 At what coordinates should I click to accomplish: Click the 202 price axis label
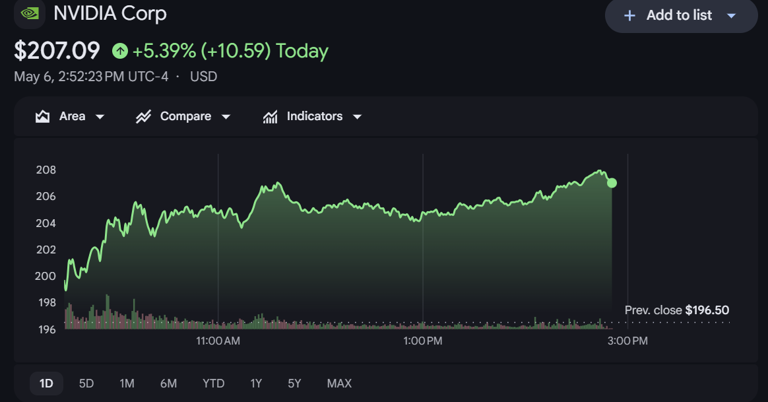click(46, 250)
